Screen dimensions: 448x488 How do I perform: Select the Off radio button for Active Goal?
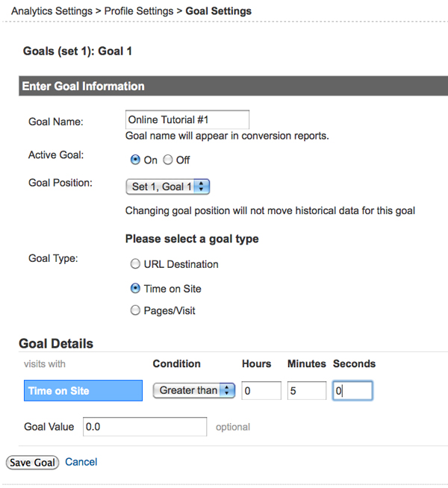[x=168, y=160]
